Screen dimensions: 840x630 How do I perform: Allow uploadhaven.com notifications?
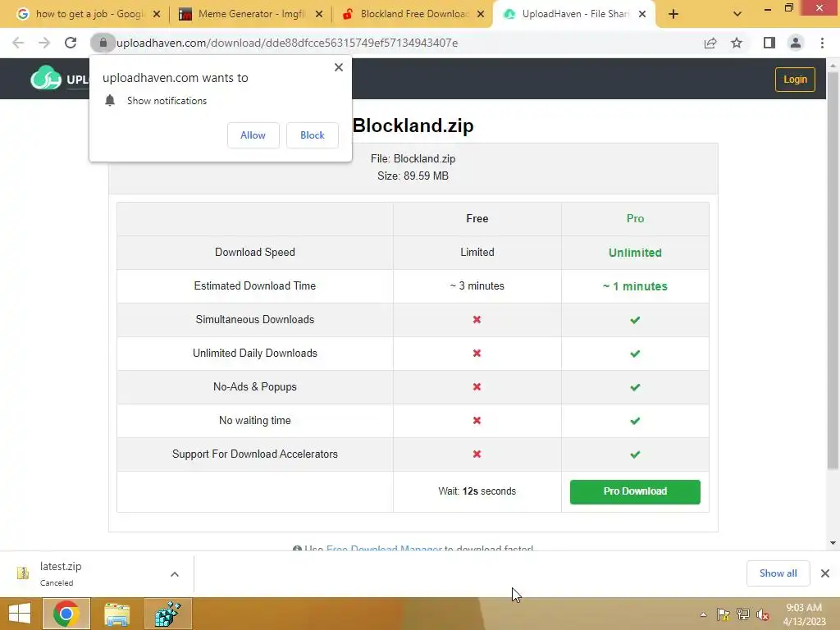(x=253, y=135)
